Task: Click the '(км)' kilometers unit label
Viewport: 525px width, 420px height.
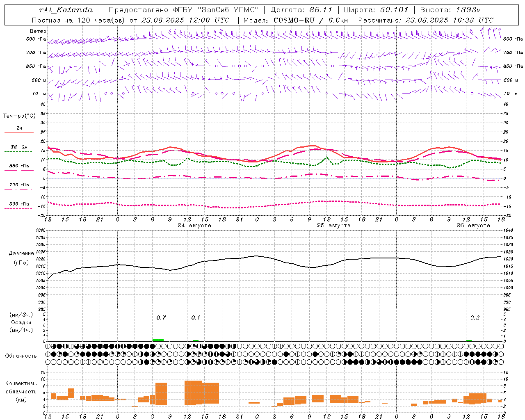Action: coord(21,399)
